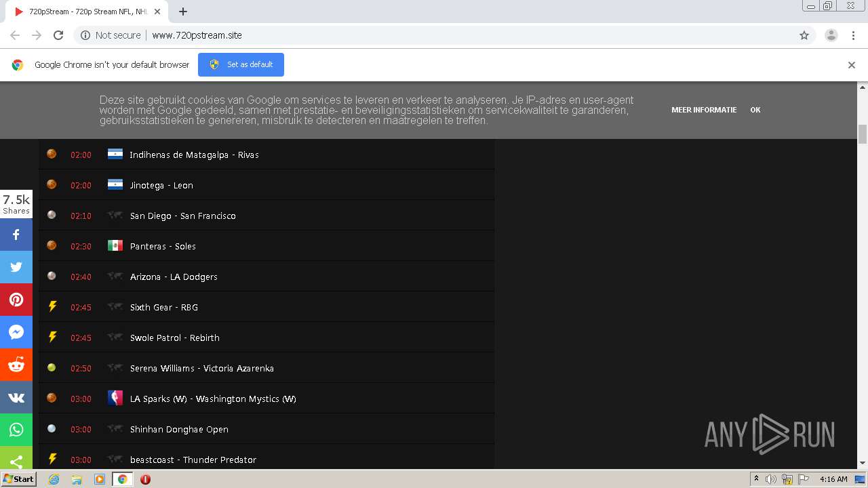Open Chrome's three-dot menu
Image resolution: width=868 pixels, height=488 pixels.
(854, 35)
